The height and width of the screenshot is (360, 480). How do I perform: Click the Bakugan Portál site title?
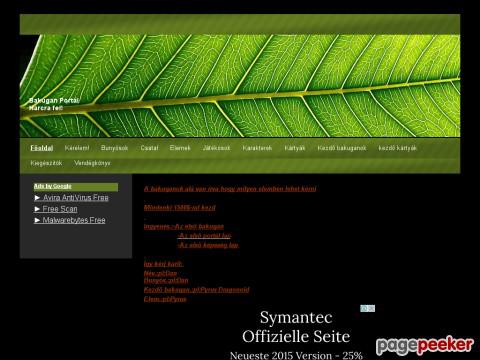(x=54, y=100)
